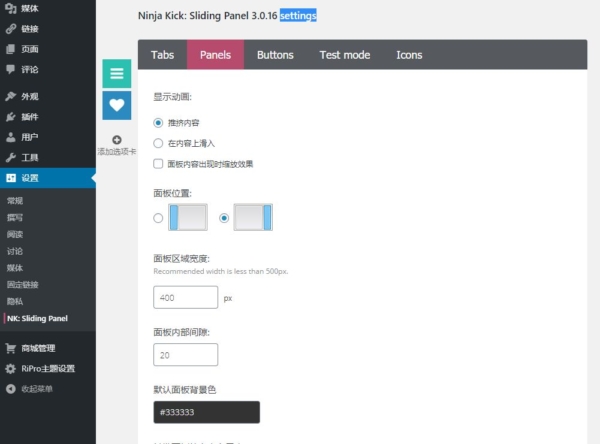Screen dimensions: 600x444
Task: Open RiPro主题设置 in the sidebar
Action: click(48, 369)
